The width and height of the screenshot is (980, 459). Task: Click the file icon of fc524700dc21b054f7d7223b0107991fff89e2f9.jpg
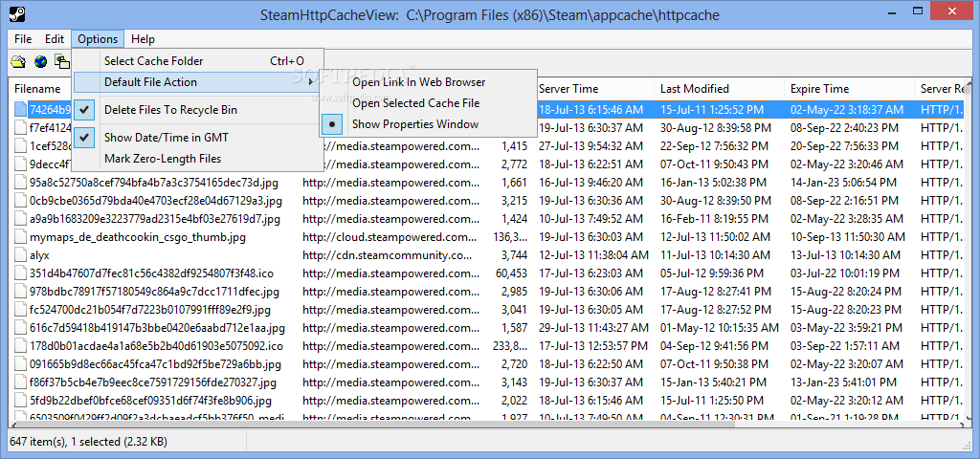(20, 309)
